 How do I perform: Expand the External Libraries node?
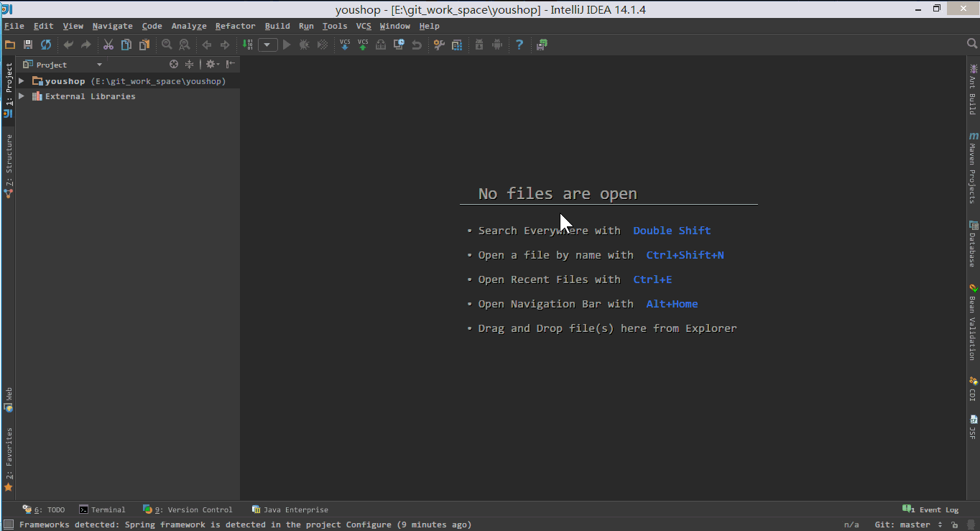tap(22, 96)
